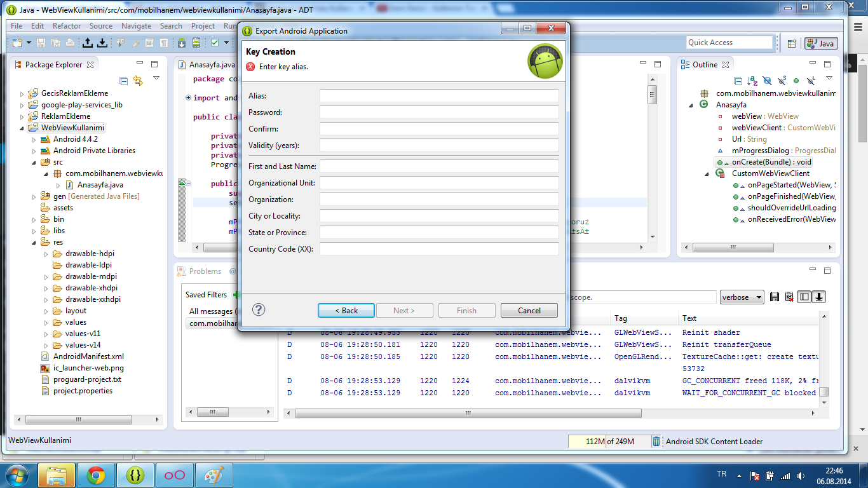Expand the Android Private Libraries node
This screenshot has height=488, width=868.
[34, 151]
